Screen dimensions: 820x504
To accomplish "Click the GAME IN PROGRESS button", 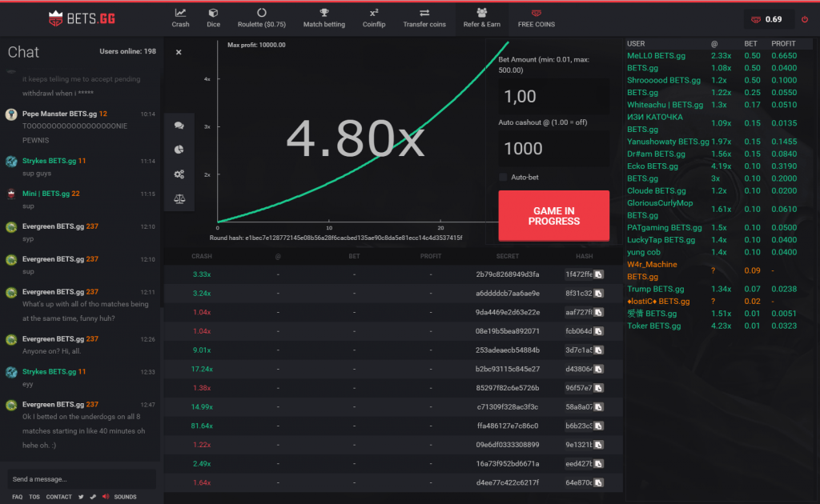I will pyautogui.click(x=553, y=216).
